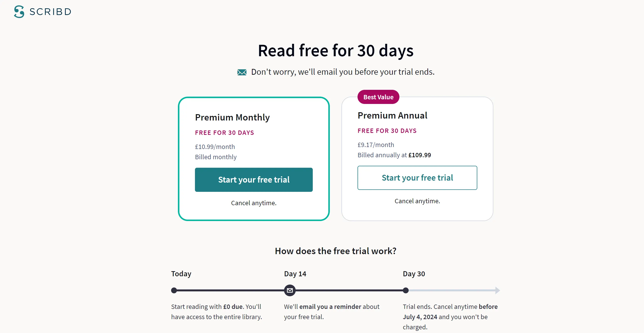Click the SCRIBD wordmark in the header
Viewport: 644px width, 333px height.
point(50,11)
